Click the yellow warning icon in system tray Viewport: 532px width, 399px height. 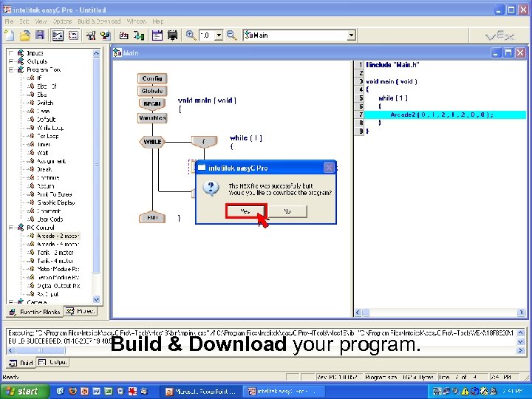pos(465,392)
